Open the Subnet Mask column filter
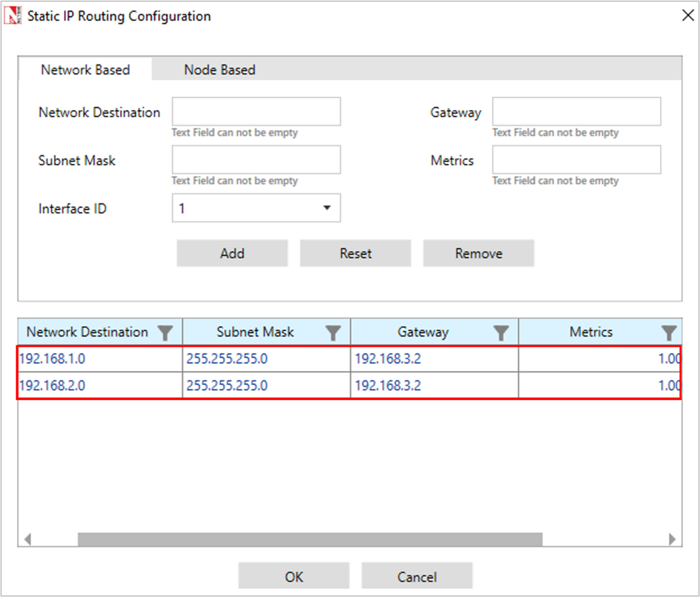Viewport: 700px width, 597px height. (333, 333)
